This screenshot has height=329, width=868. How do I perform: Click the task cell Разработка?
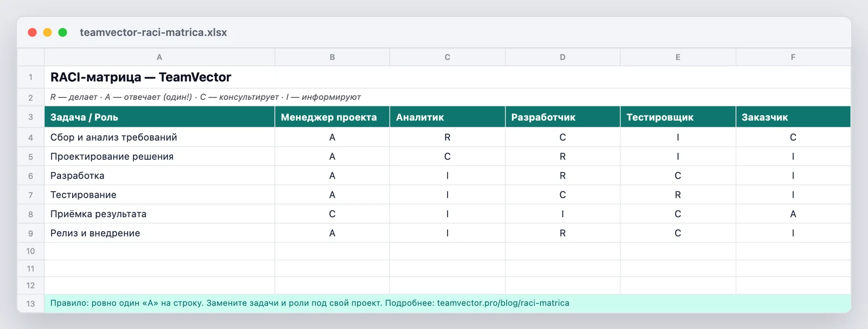click(x=159, y=176)
